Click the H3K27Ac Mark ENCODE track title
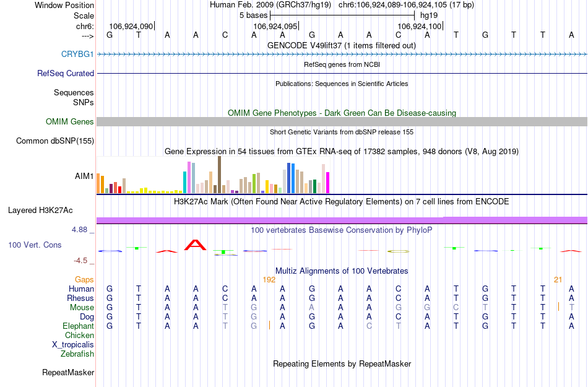588x387 pixels. 342,201
